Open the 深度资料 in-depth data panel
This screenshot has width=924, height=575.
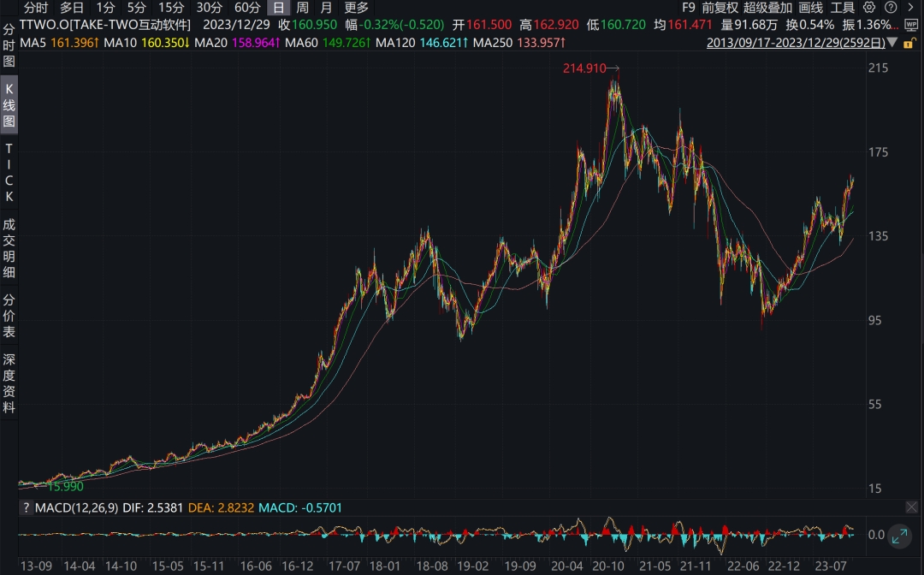[x=9, y=376]
